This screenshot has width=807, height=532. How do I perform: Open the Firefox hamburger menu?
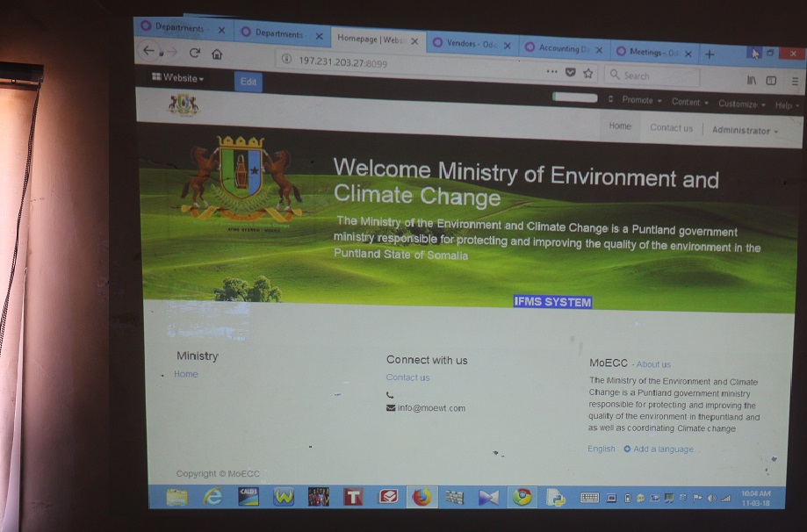pos(796,82)
